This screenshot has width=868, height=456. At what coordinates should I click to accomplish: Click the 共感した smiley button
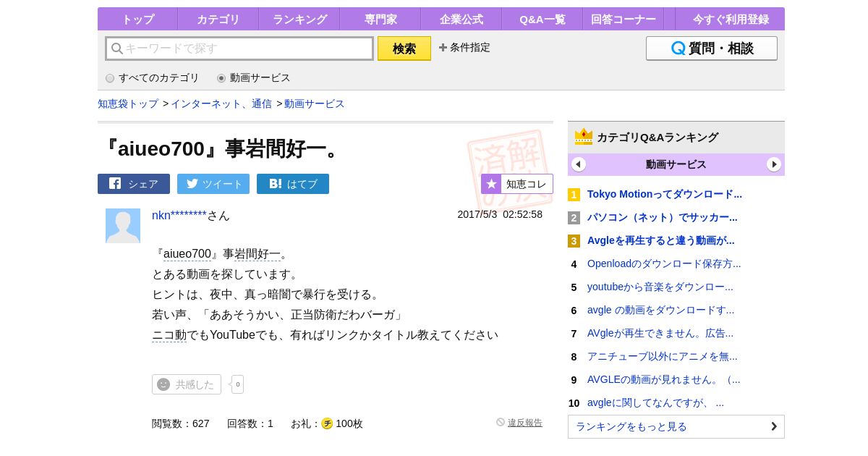click(187, 384)
